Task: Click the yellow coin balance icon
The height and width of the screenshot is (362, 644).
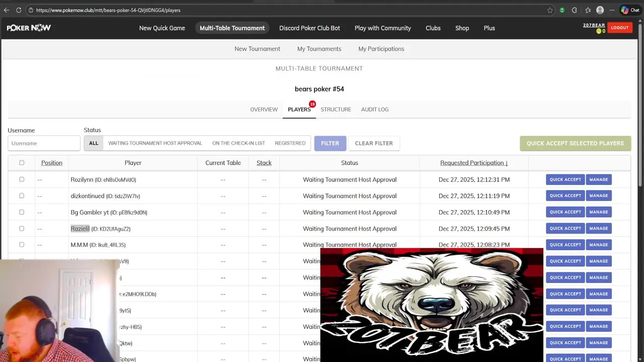Action: (x=599, y=31)
